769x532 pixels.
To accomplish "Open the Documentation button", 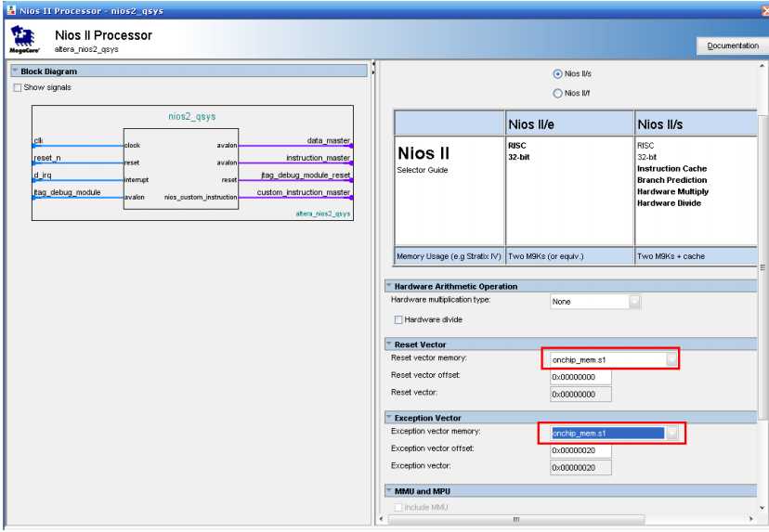I will point(732,45).
